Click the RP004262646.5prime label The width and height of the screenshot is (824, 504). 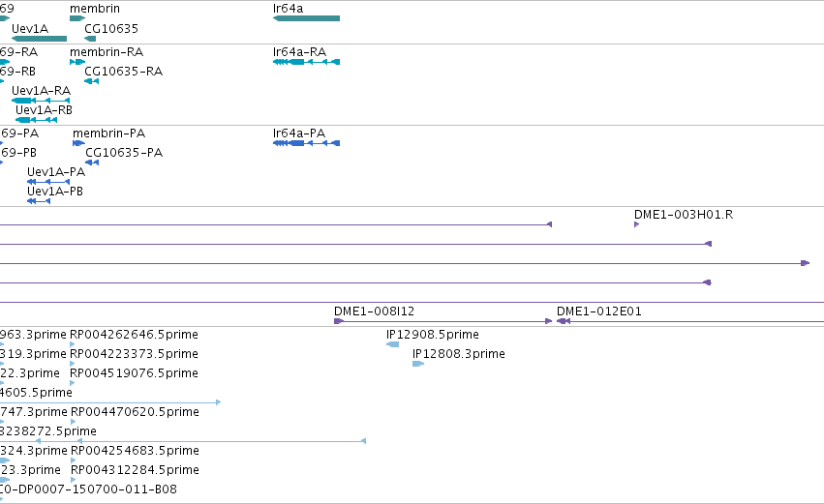134,335
